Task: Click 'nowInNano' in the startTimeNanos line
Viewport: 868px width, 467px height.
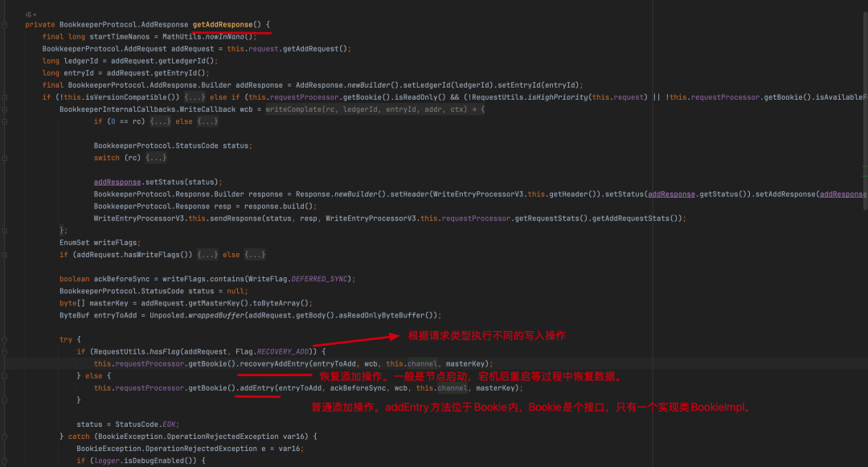Action: click(225, 37)
